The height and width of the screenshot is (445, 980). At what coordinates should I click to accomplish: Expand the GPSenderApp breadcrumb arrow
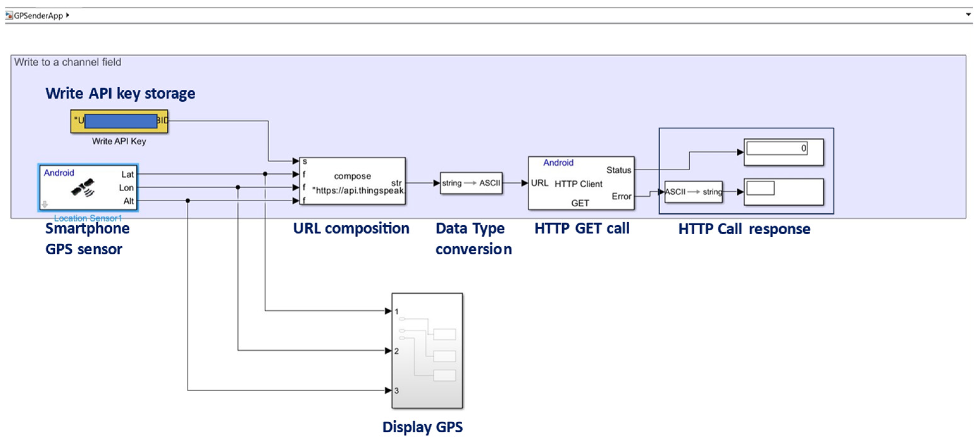click(x=67, y=15)
